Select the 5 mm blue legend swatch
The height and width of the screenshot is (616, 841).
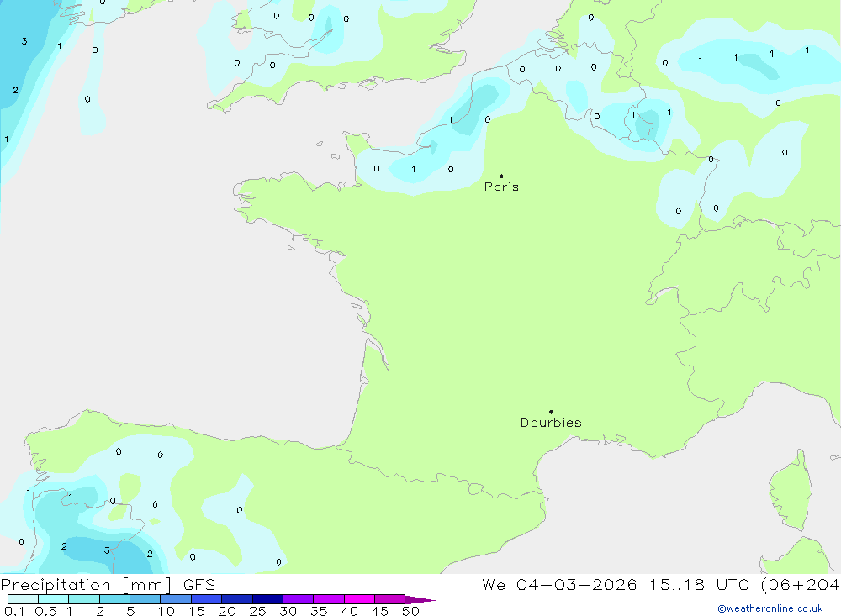pyautogui.click(x=145, y=599)
